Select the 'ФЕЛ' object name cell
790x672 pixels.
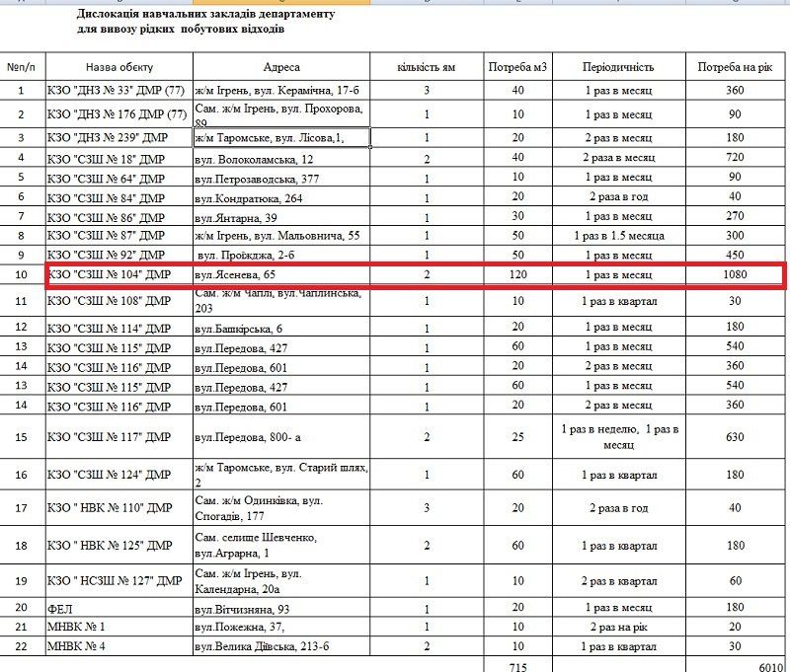(x=118, y=608)
